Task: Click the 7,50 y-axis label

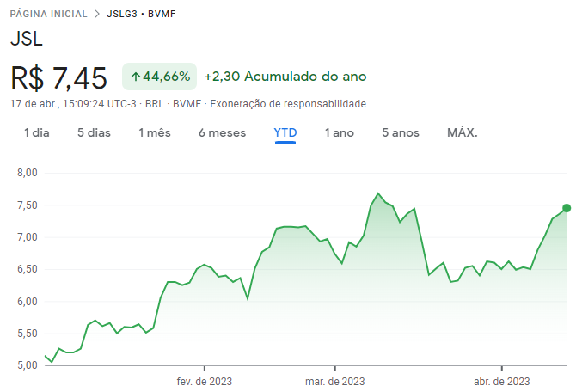Action: (x=28, y=205)
